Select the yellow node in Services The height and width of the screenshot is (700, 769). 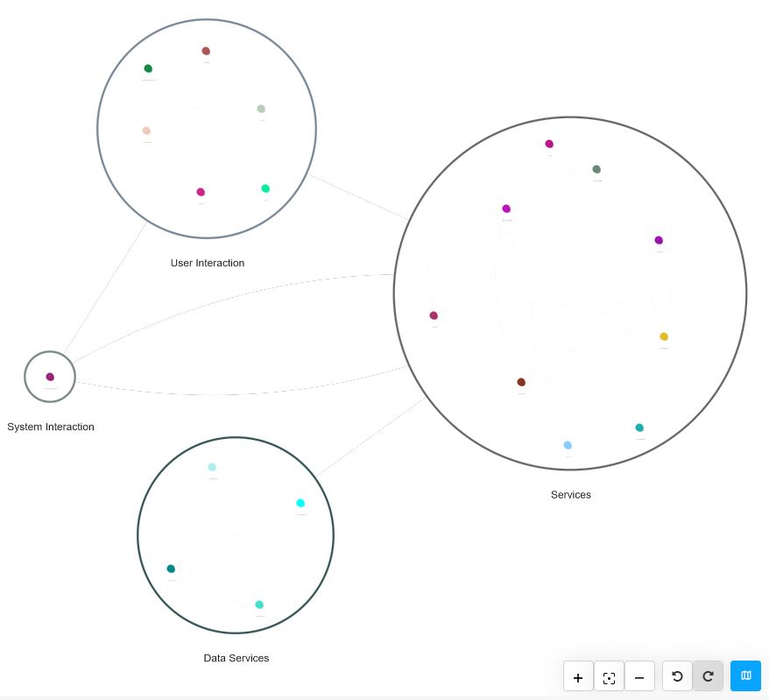[664, 336]
